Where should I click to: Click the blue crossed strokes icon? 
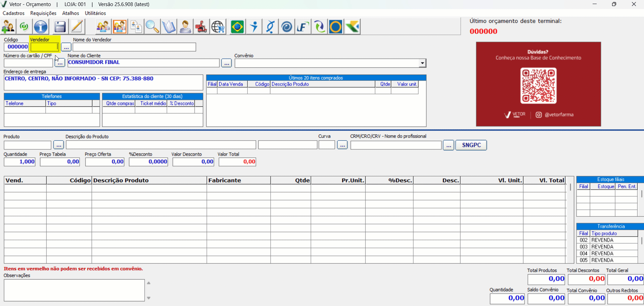270,27
